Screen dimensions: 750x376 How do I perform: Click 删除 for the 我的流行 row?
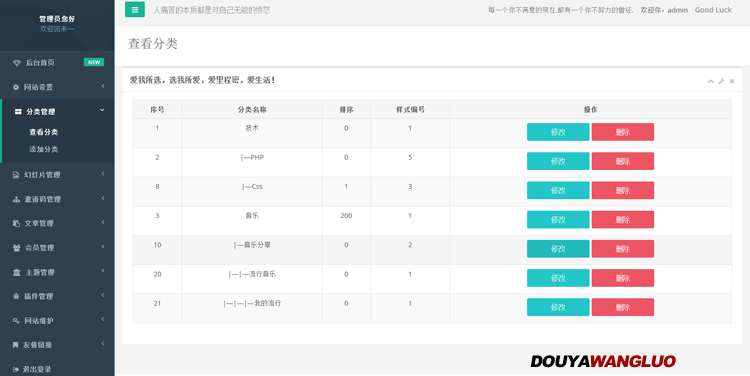point(623,307)
